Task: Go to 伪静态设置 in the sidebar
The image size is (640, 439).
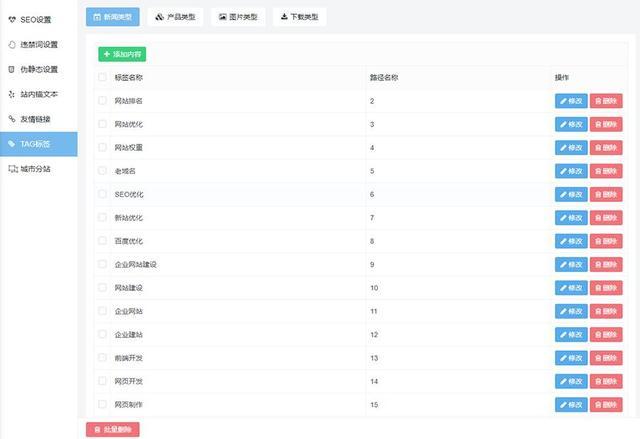Action: 38,69
